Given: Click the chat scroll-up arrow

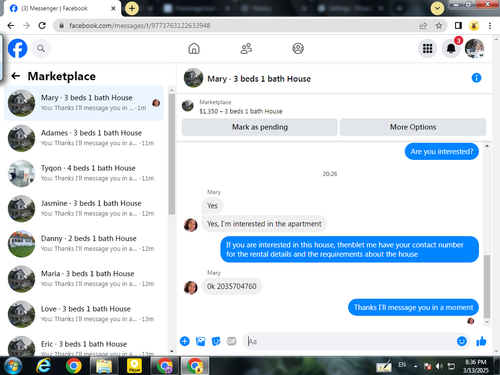Looking at the screenshot, I should [487, 146].
